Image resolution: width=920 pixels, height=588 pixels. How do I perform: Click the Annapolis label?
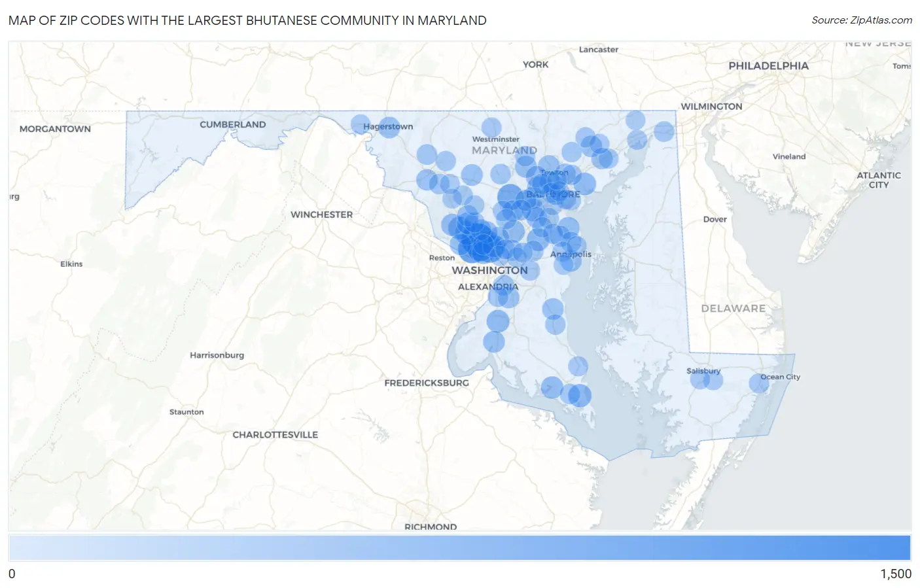click(571, 254)
